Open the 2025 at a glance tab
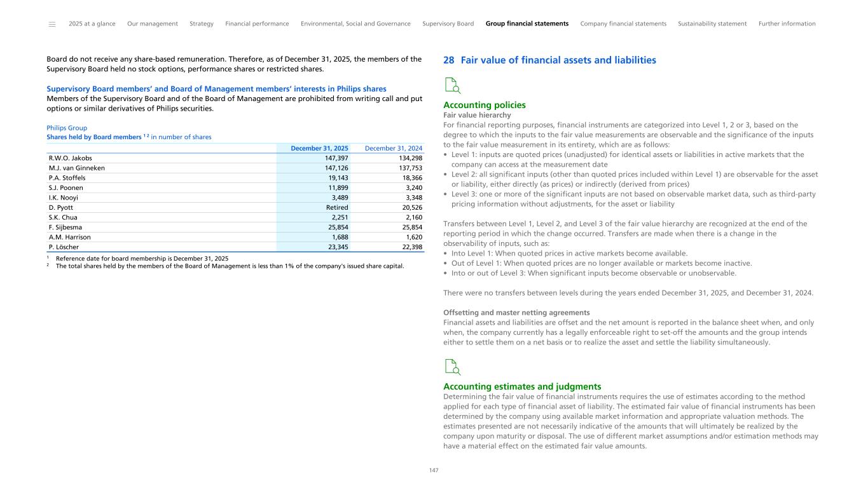 (x=92, y=24)
